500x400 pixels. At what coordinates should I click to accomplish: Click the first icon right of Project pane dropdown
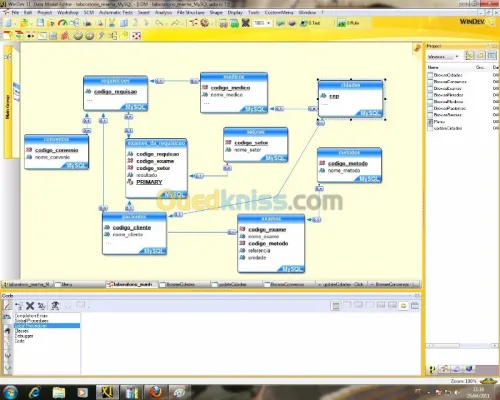click(x=469, y=56)
